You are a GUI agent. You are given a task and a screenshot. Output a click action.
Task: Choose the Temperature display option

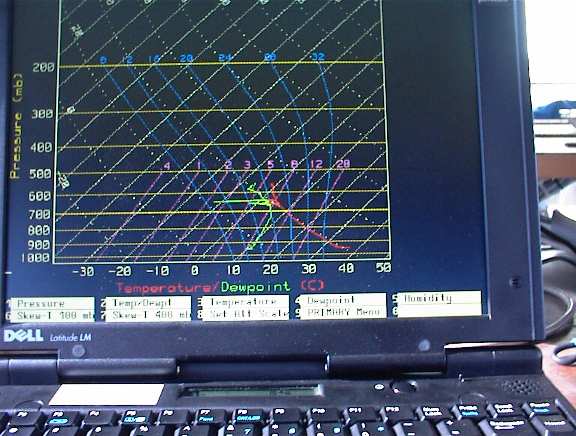tap(245, 302)
